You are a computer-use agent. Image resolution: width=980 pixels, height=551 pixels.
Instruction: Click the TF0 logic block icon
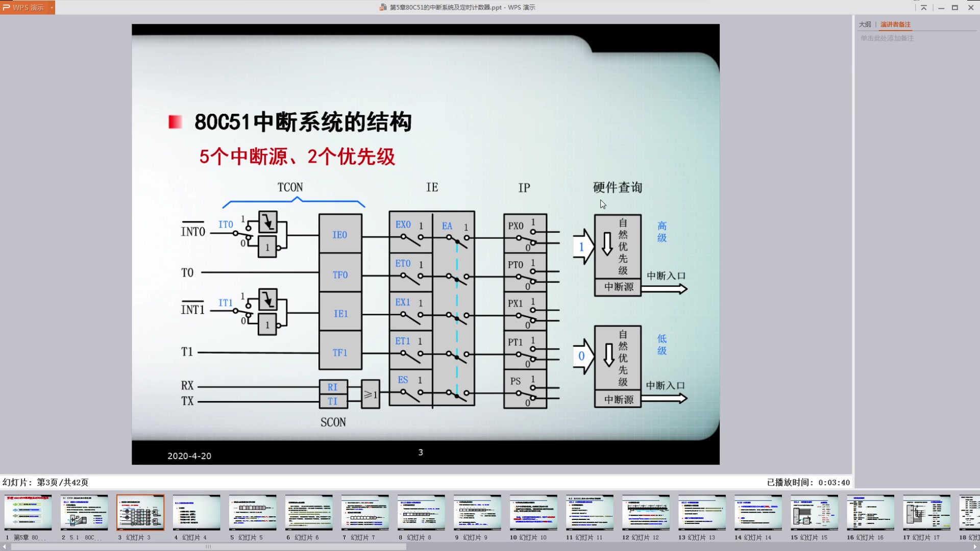339,274
